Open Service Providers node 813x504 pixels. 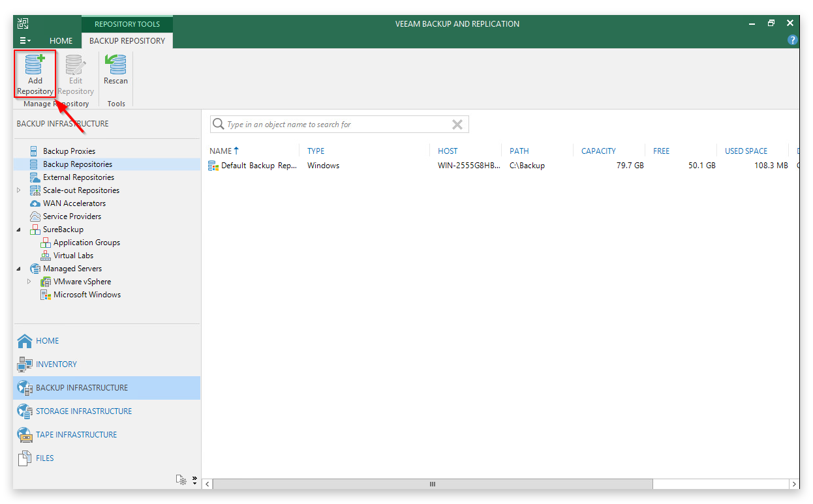(x=72, y=216)
